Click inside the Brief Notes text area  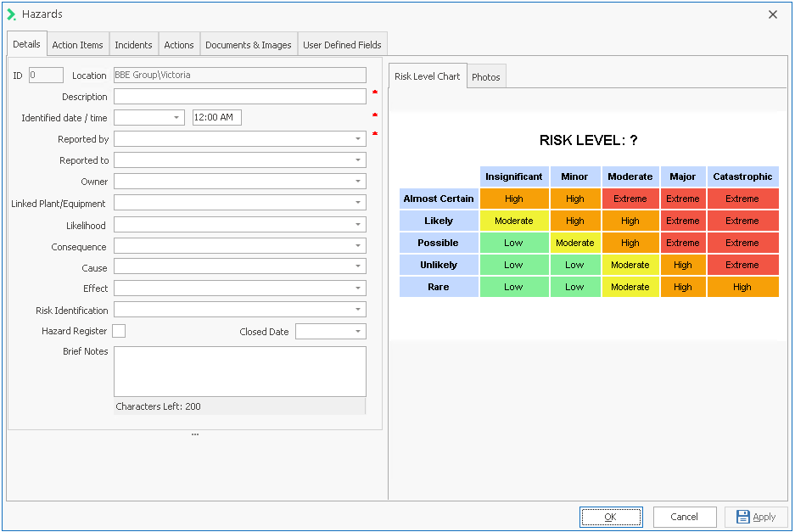240,372
